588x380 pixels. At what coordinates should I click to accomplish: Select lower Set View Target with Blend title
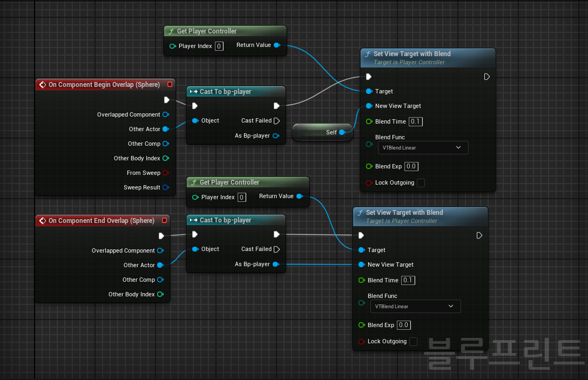404,213
